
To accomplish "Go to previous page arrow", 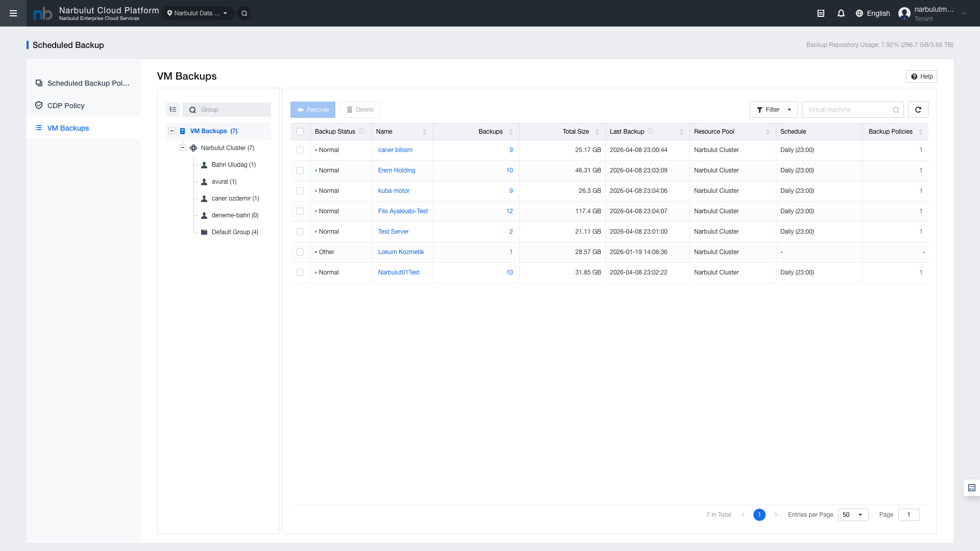I will tap(743, 515).
